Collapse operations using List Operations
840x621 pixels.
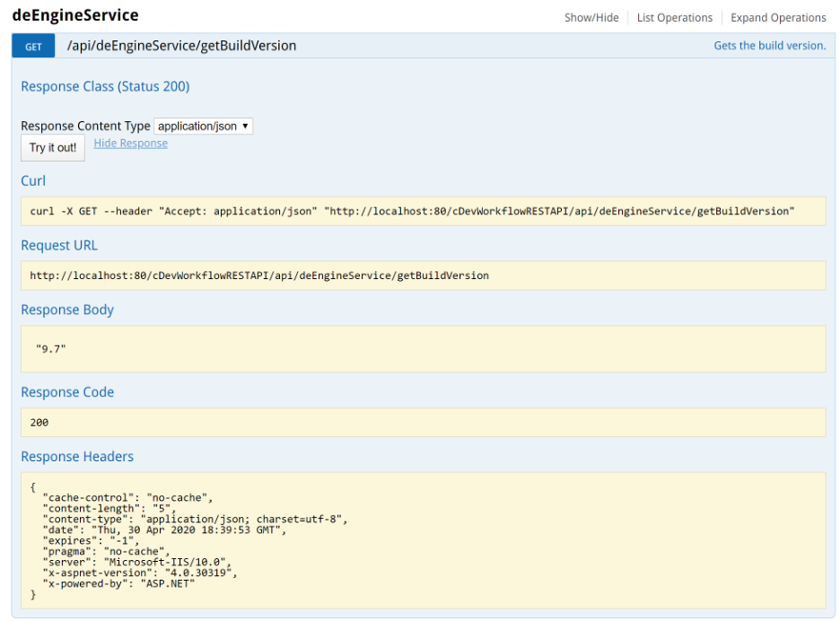click(674, 16)
